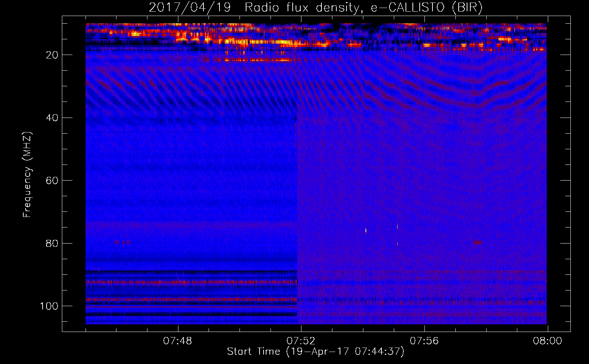Click the 60 frequency tick label
The width and height of the screenshot is (589, 364).
click(x=52, y=181)
